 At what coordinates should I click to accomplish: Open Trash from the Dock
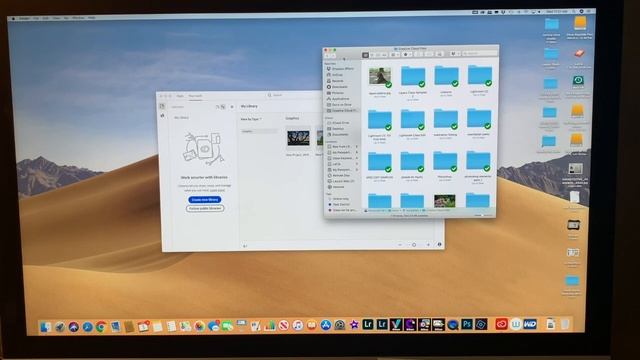tap(565, 324)
